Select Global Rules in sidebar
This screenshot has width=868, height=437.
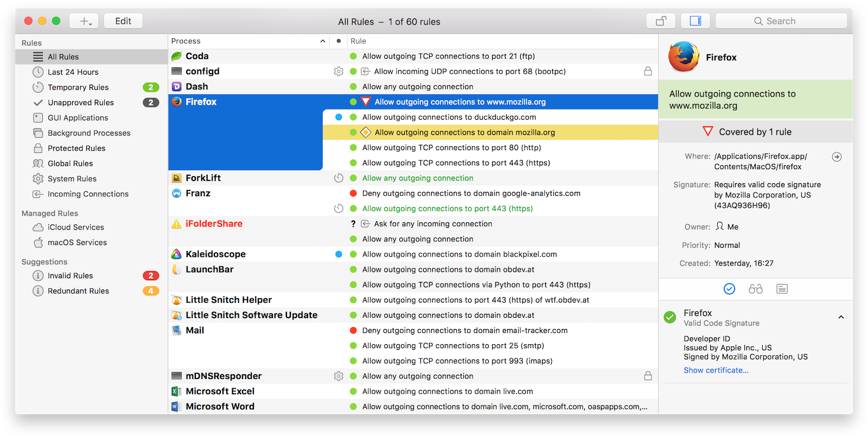pos(92,163)
